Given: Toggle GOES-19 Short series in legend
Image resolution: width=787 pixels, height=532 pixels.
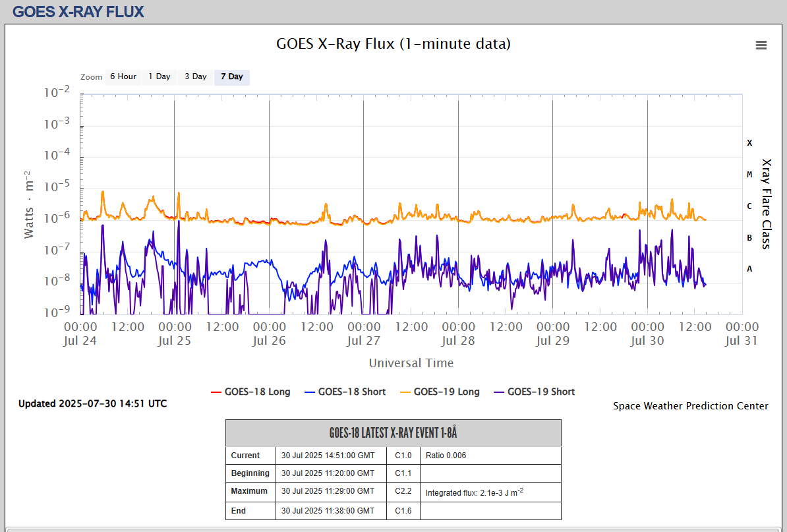Looking at the screenshot, I should point(535,392).
